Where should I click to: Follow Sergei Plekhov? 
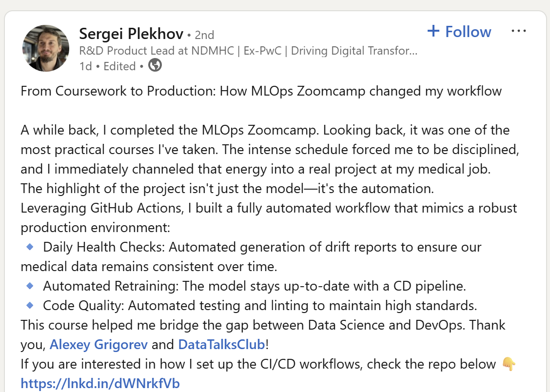pos(468,32)
